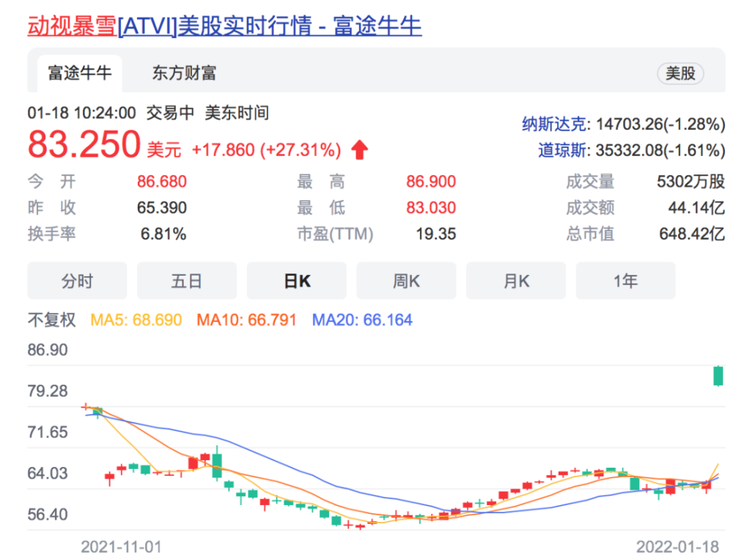The width and height of the screenshot is (733, 560).
Task: Click the 交易中 trading status
Action: click(x=170, y=113)
